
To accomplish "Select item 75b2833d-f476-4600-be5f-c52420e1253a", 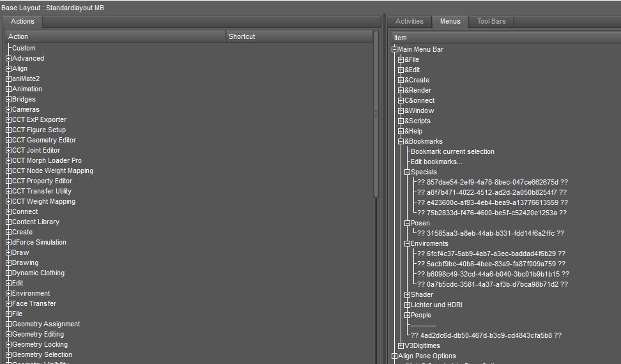I will 491,213.
